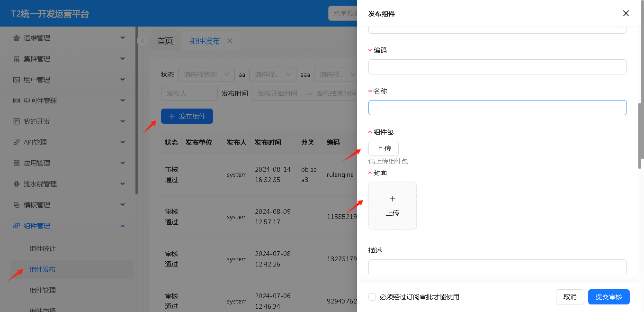The width and height of the screenshot is (644, 312).
Task: Click the 提交审核 button
Action: click(x=609, y=297)
